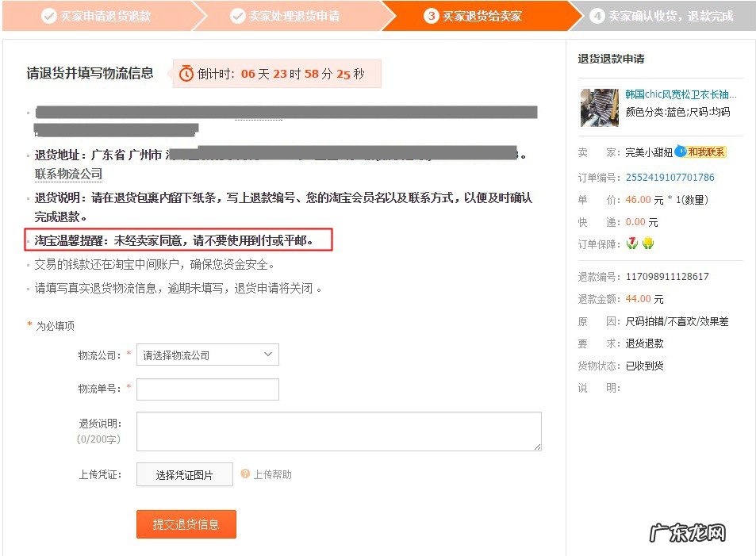This screenshot has height=556, width=756.
Task: Click inside the 物流单号 tracking number field
Action: click(207, 389)
